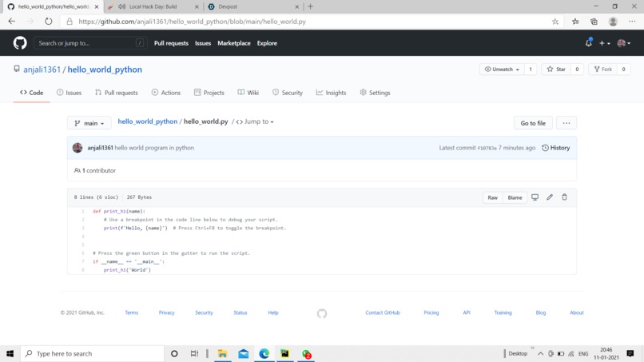The image size is (644, 362).
Task: Open file in desktop icon
Action: click(535, 197)
